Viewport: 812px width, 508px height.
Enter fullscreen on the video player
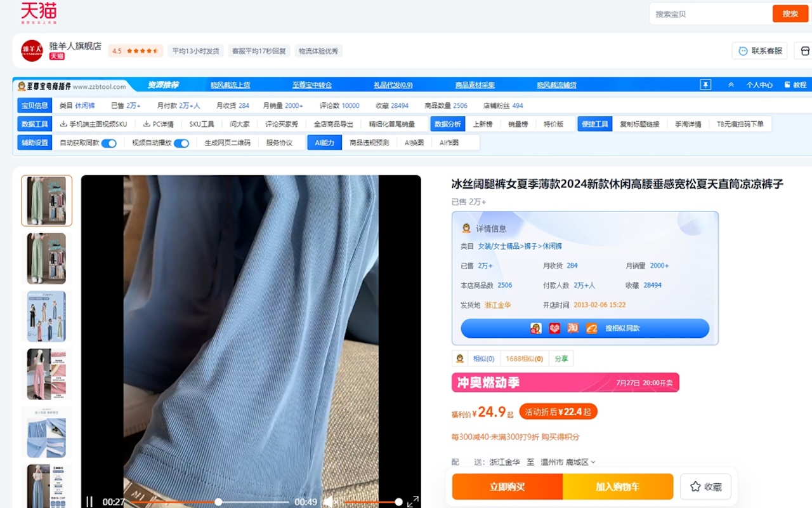click(x=415, y=501)
